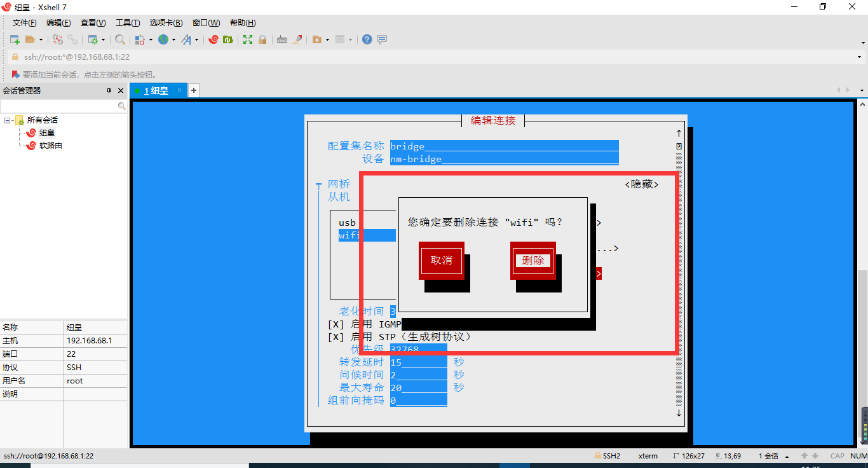Screen dimensions: 868x468
Task: Click the Font toolbar icon
Action: [186, 39]
